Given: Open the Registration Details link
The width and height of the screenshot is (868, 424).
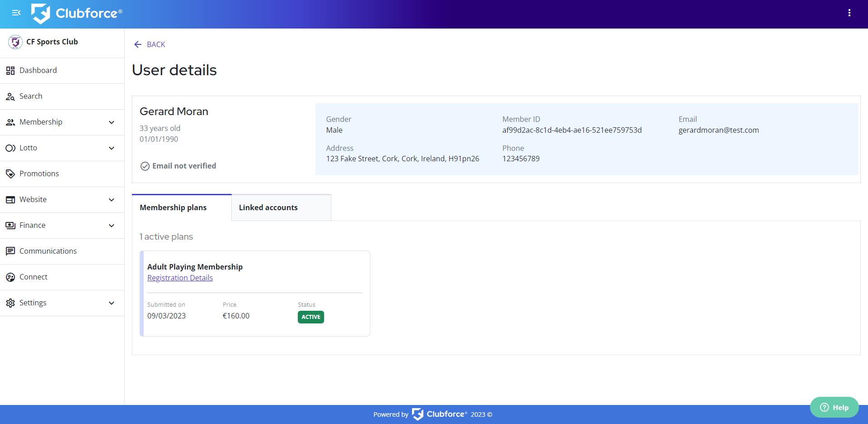Looking at the screenshot, I should (x=180, y=278).
